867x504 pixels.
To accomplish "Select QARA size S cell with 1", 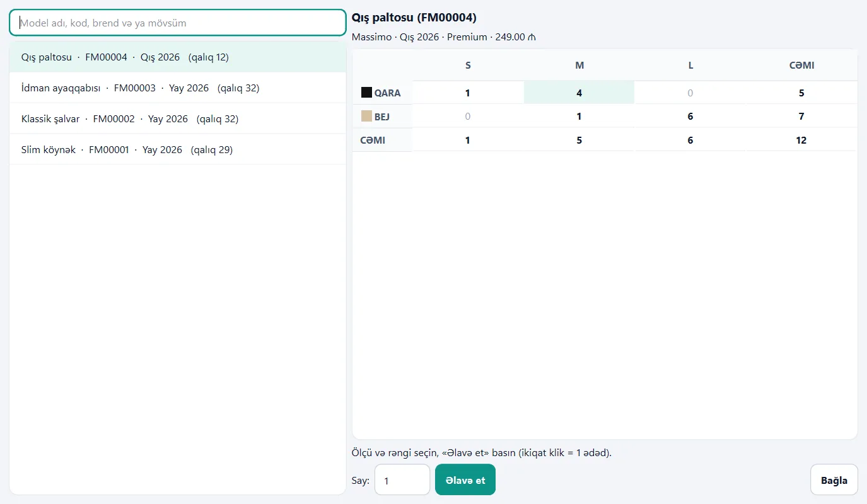I will [x=468, y=93].
